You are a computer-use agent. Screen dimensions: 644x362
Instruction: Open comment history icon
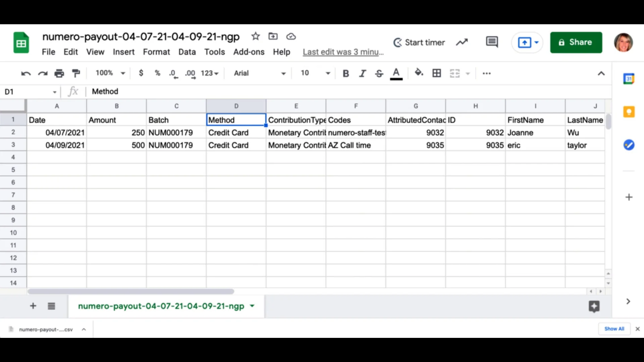click(492, 42)
